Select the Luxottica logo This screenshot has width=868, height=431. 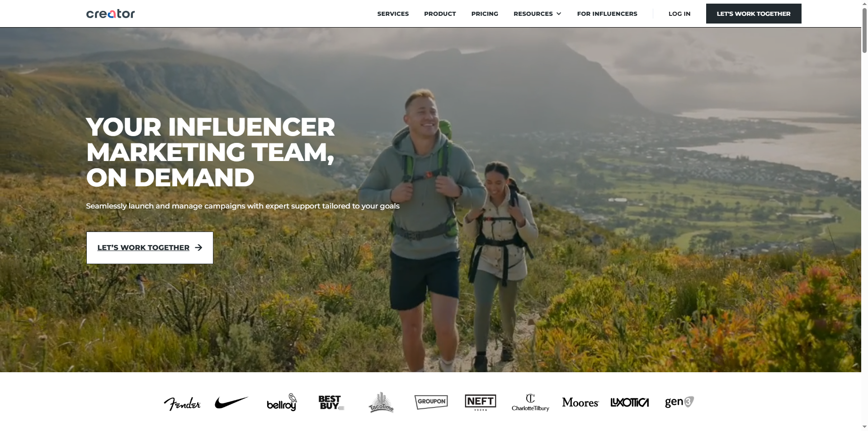pos(630,402)
